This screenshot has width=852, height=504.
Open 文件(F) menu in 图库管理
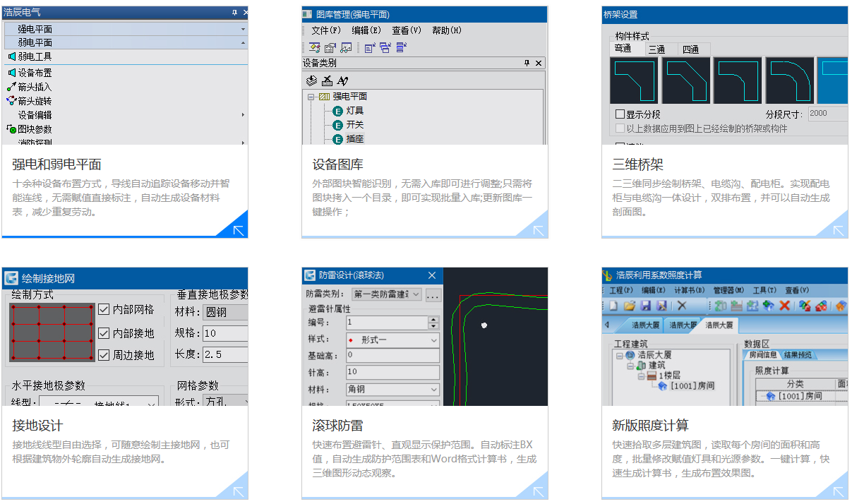pyautogui.click(x=326, y=30)
